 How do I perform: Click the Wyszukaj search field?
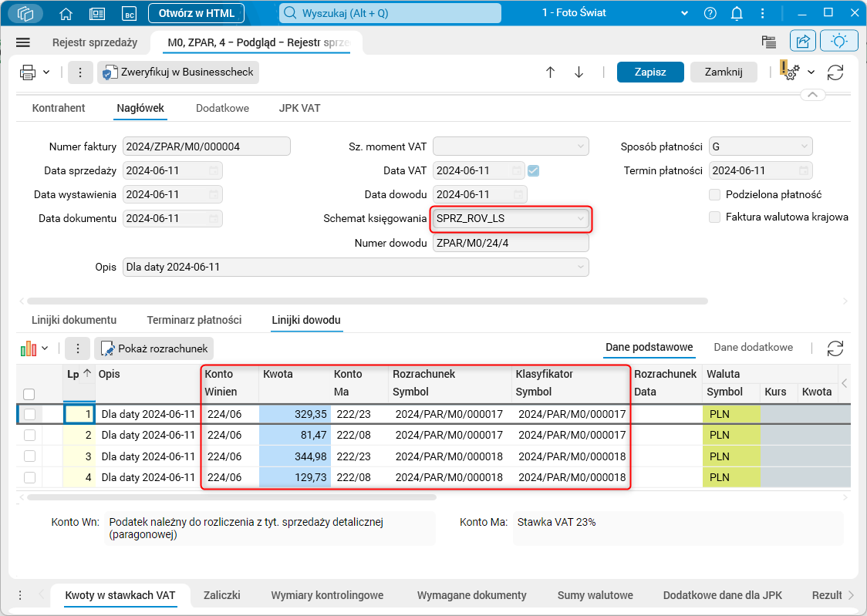[x=390, y=13]
